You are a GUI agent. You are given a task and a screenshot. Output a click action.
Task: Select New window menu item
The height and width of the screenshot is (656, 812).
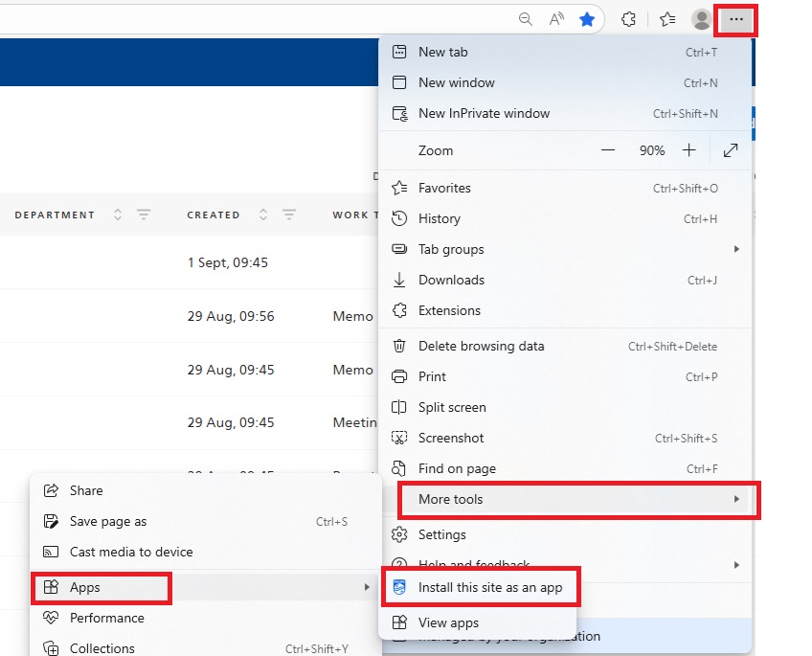pyautogui.click(x=564, y=83)
